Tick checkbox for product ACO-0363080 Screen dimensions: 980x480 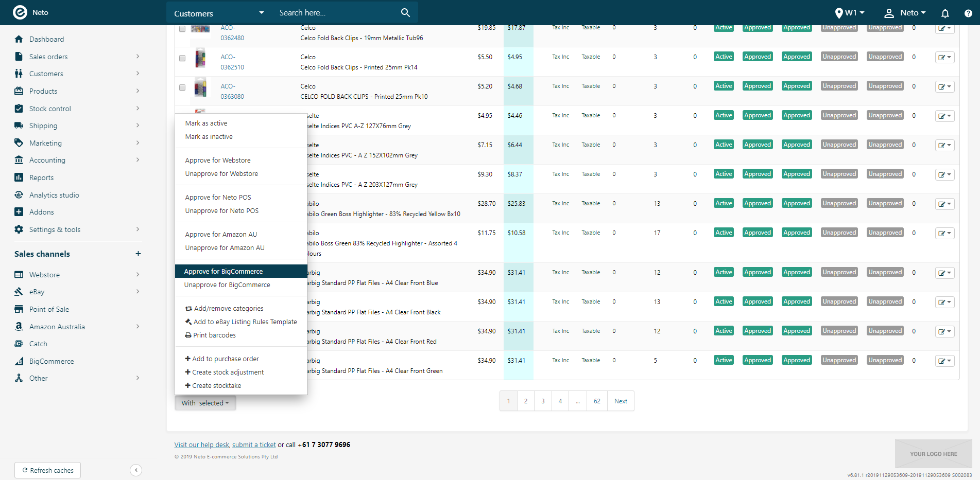coord(182,87)
